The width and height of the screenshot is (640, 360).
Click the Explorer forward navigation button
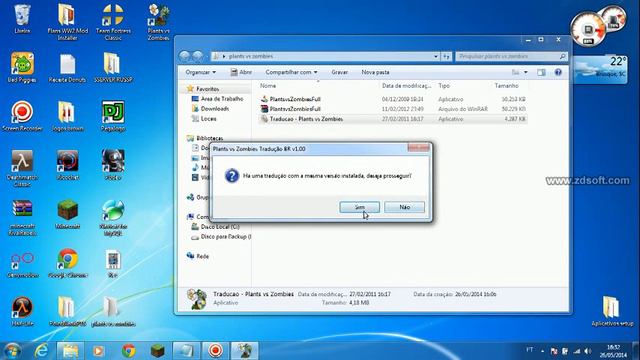point(198,56)
